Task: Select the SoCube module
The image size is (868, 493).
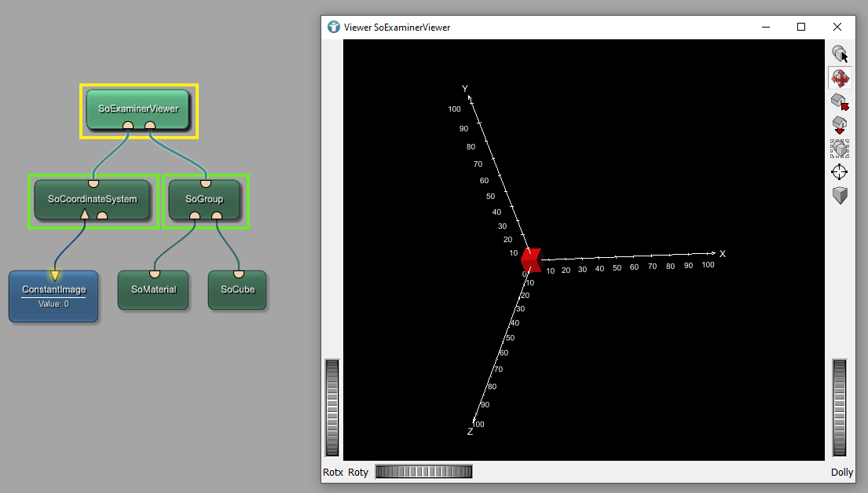Action: coord(237,289)
